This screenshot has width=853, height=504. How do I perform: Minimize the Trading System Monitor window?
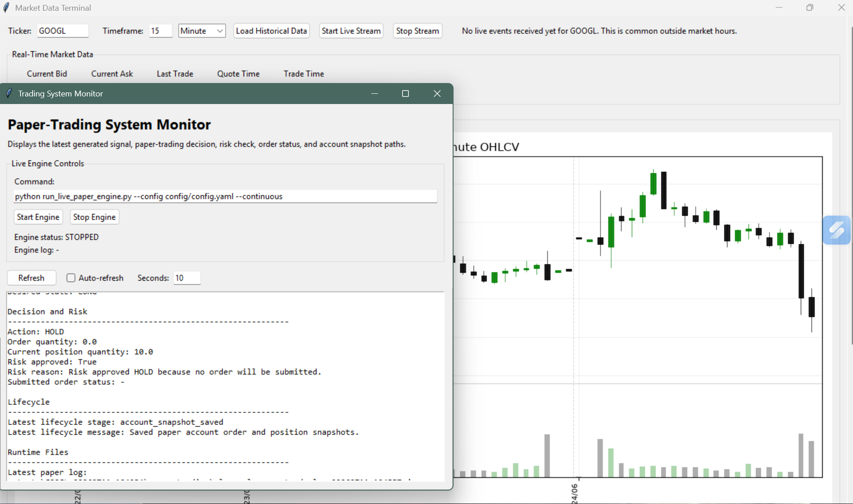click(374, 93)
